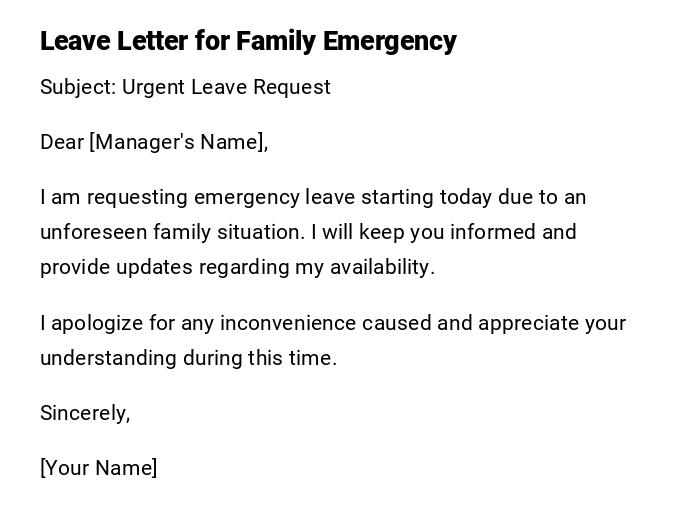Click the 'Leave Letter for Family Emergency' heading
This screenshot has width=700, height=530.
[x=248, y=41]
